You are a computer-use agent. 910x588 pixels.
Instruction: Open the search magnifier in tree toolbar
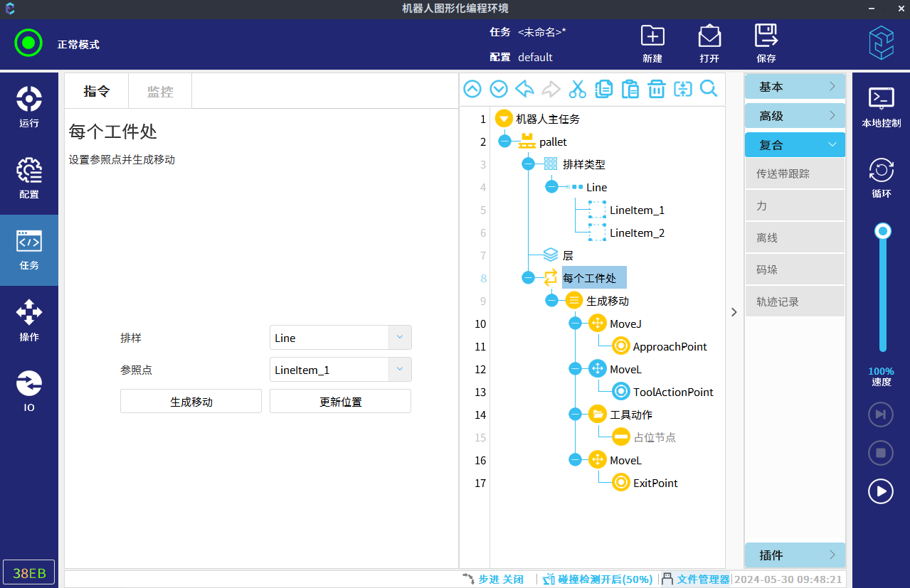click(709, 89)
